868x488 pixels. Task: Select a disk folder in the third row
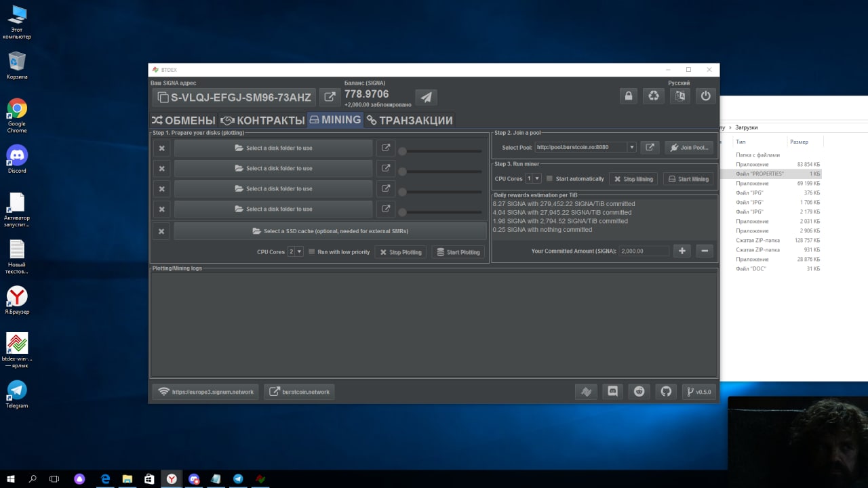click(273, 189)
